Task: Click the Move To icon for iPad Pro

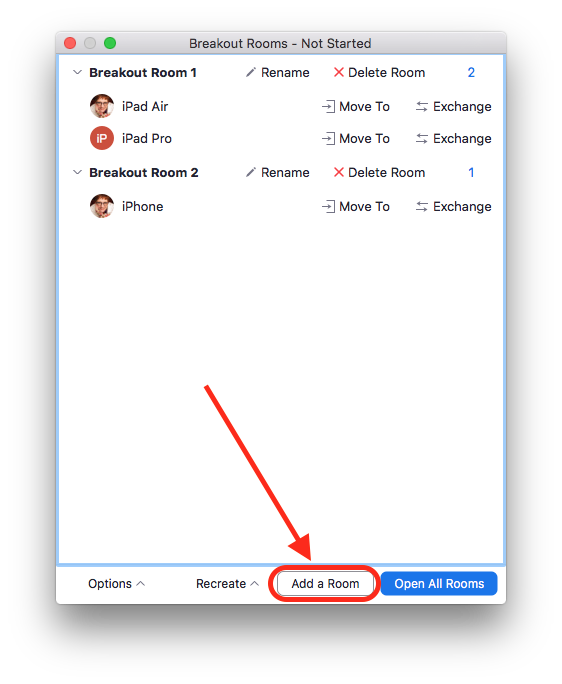Action: (x=328, y=139)
